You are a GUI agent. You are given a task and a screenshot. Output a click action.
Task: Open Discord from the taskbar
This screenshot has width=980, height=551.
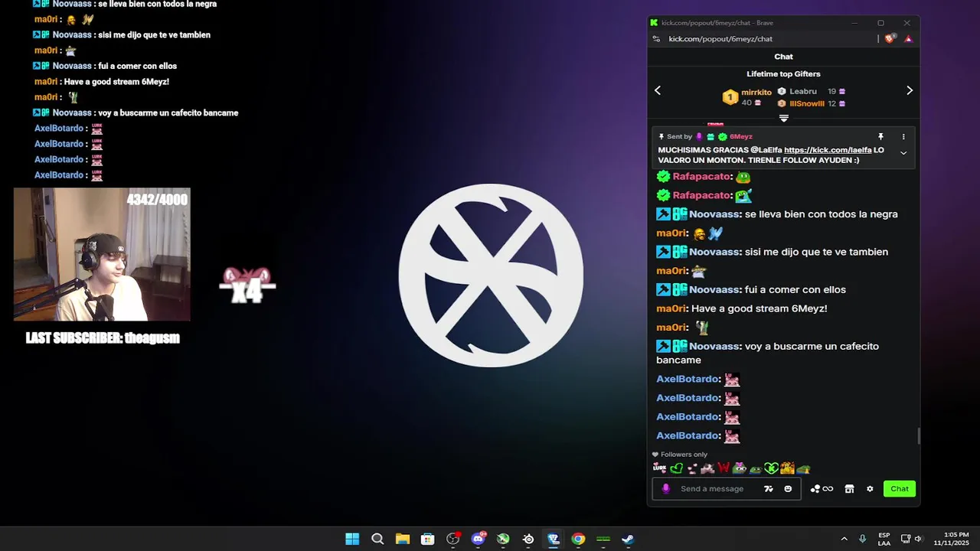tap(479, 539)
